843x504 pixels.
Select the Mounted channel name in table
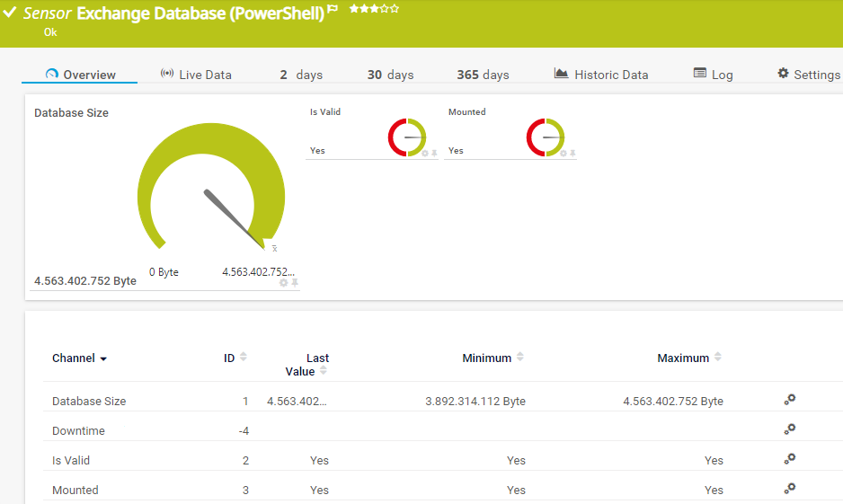point(75,490)
